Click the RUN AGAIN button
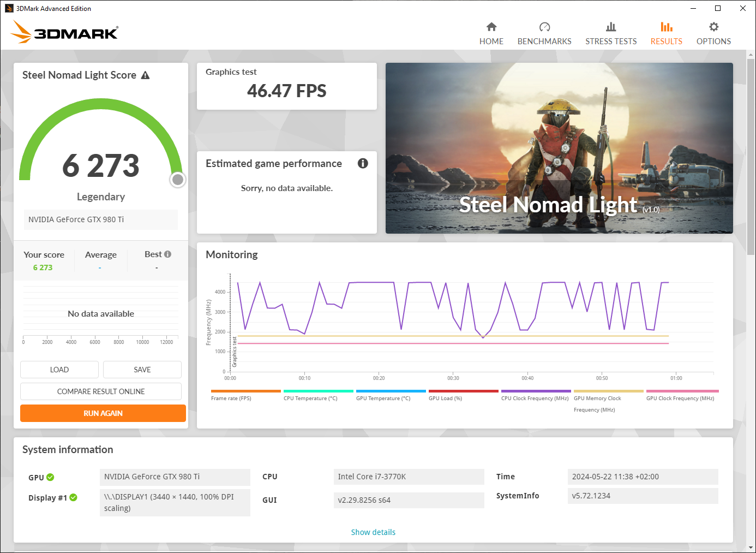The width and height of the screenshot is (756, 553). [x=103, y=413]
